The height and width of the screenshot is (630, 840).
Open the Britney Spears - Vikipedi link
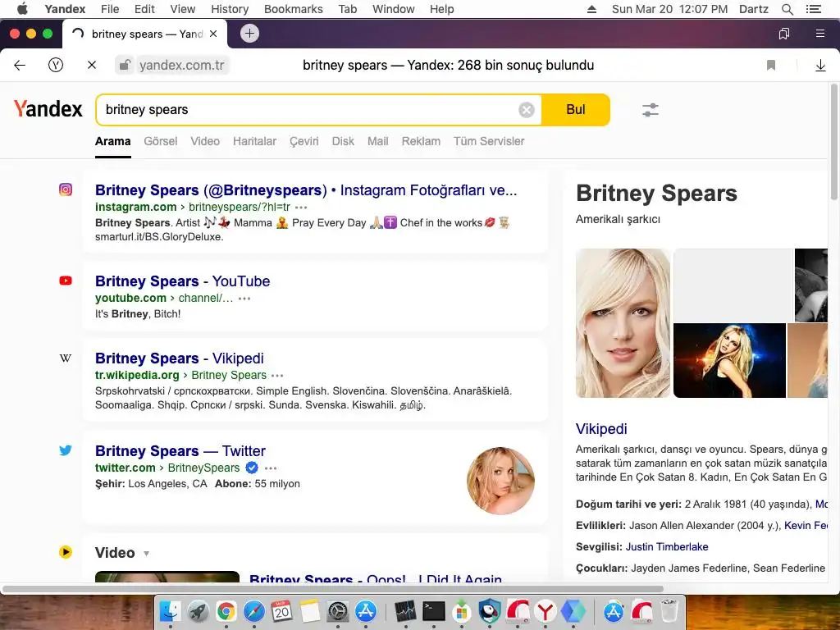click(179, 358)
